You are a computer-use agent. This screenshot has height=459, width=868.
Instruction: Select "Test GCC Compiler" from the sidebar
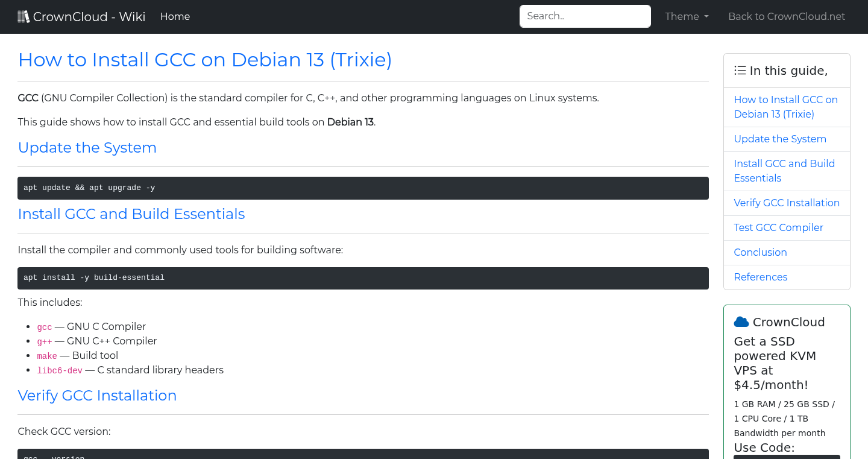point(778,227)
